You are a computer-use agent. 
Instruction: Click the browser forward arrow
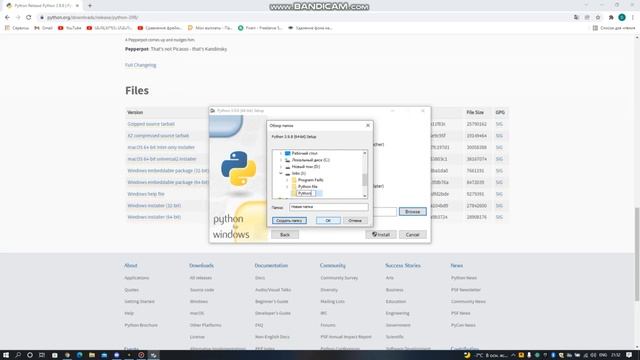coord(18,18)
